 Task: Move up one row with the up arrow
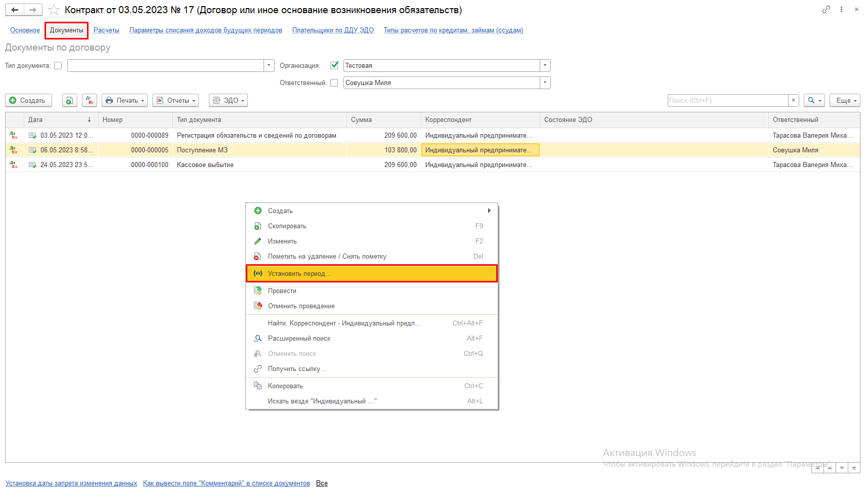click(830, 468)
